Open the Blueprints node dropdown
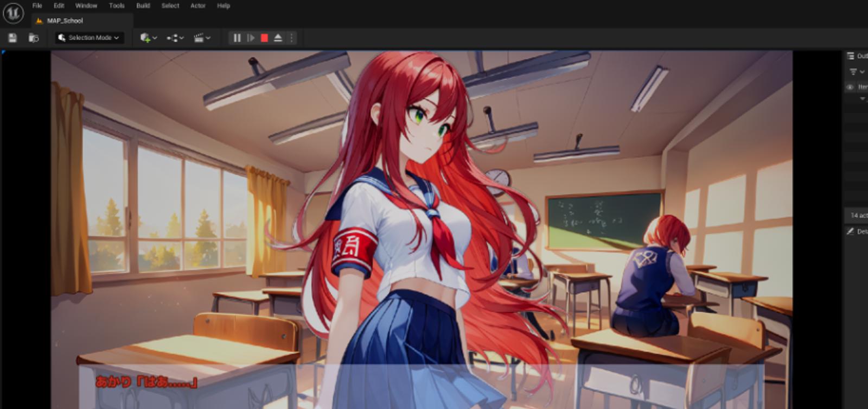 click(175, 38)
